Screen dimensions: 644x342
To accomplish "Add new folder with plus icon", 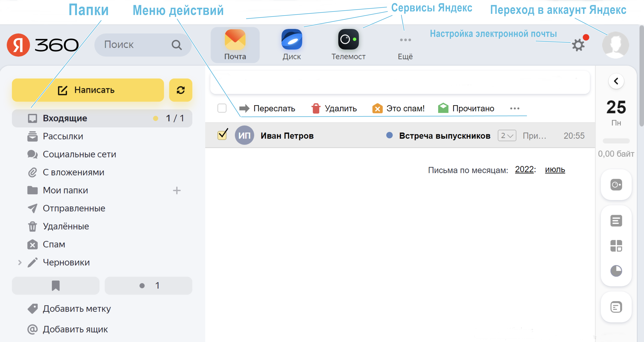I will point(177,190).
